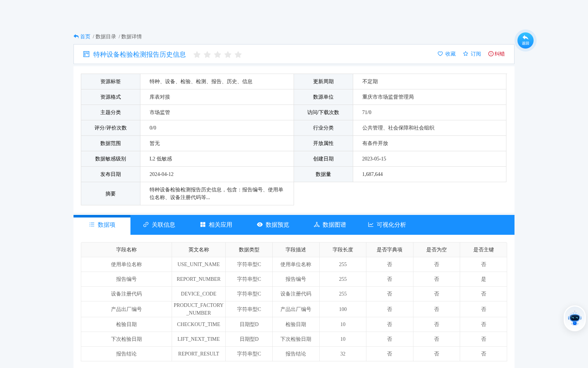
Task: Click the dataset title icon beside 特种设备检验检测报告历史信息
Action: [86, 54]
